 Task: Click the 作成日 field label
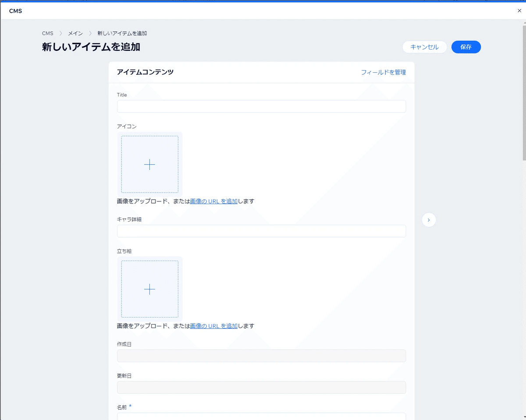click(x=124, y=344)
